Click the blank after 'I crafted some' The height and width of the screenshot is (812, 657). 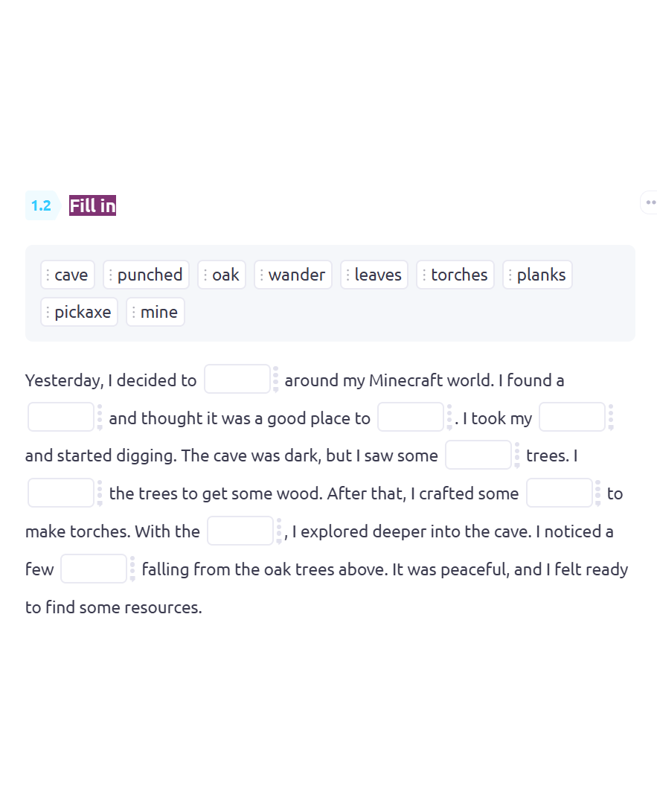[560, 493]
